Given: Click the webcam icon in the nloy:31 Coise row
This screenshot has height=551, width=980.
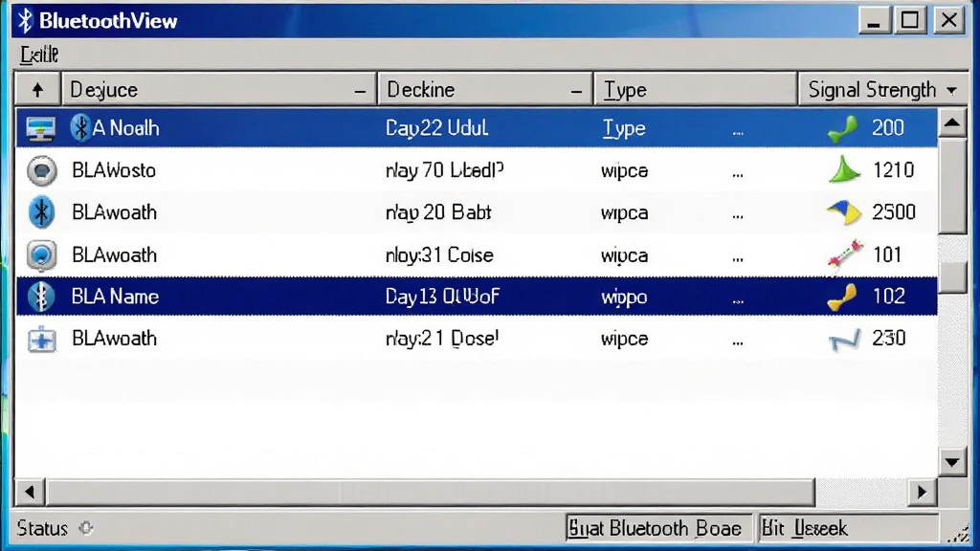Looking at the screenshot, I should (42, 255).
